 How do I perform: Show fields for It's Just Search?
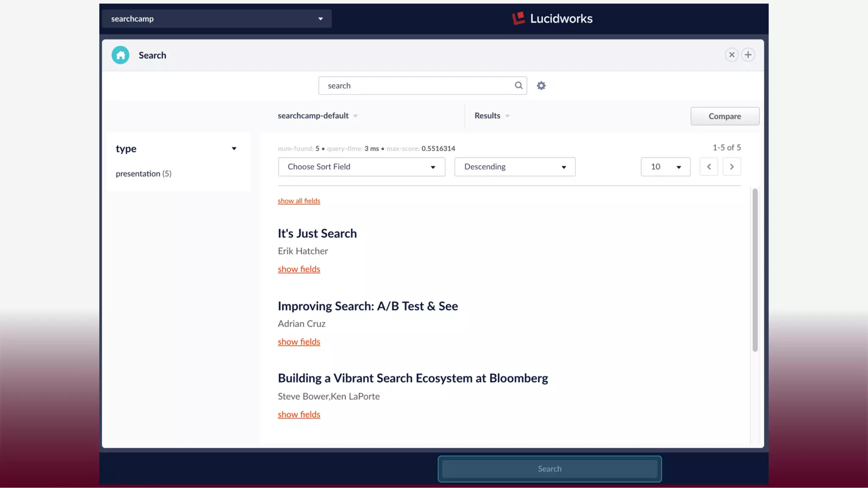pos(299,269)
